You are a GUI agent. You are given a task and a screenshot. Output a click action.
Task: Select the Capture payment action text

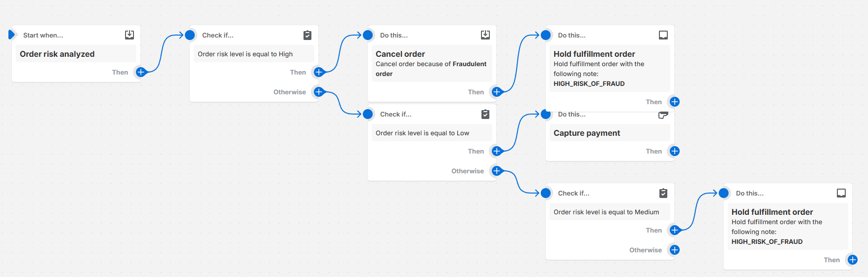587,133
